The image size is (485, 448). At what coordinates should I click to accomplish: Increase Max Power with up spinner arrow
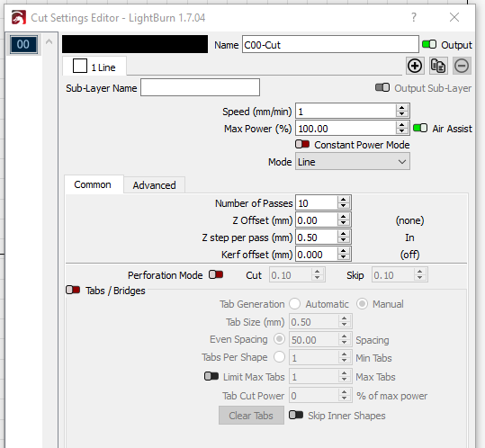point(402,125)
